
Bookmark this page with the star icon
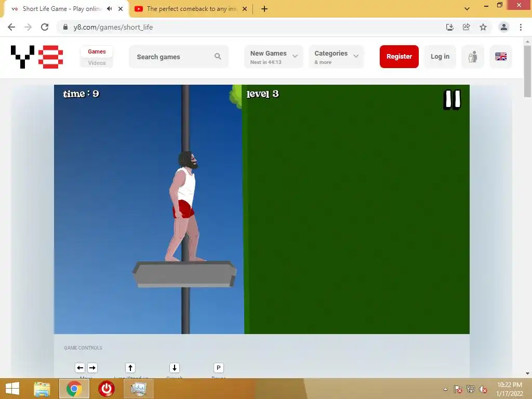(483, 27)
